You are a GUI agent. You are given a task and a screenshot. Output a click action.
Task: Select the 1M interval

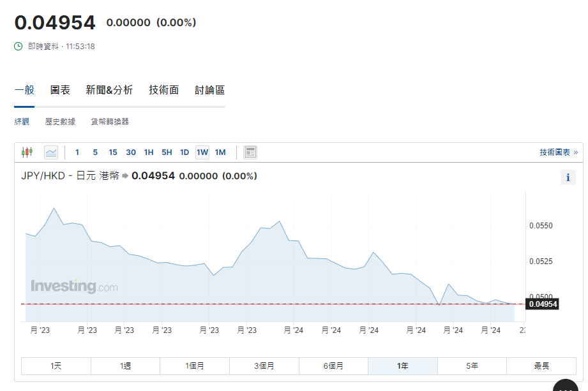[220, 152]
